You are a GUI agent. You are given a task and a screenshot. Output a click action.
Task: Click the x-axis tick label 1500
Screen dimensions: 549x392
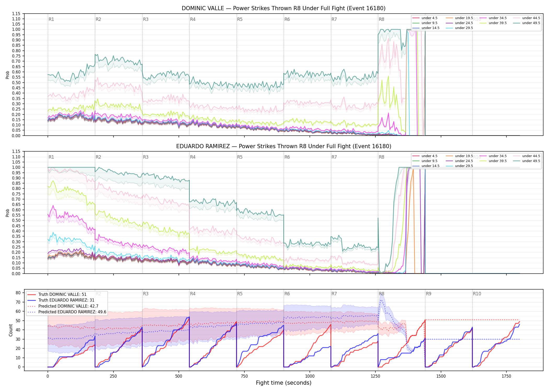tap(441, 376)
